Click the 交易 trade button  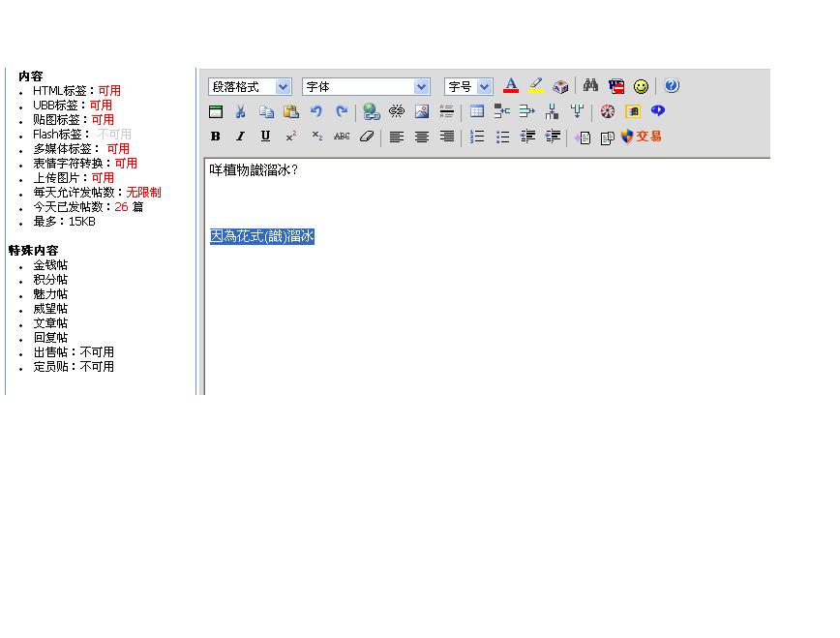[642, 137]
